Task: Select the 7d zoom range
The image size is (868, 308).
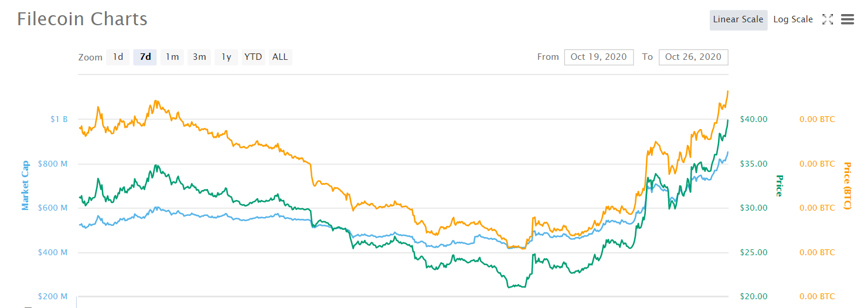Action: [145, 57]
